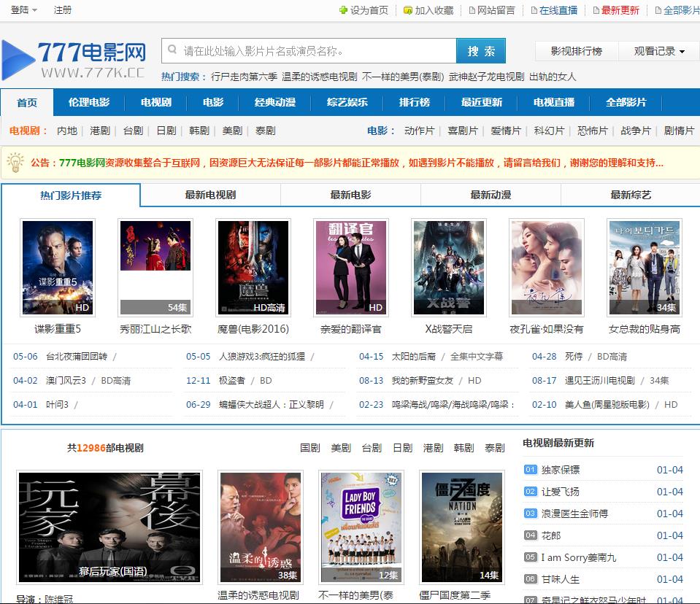The height and width of the screenshot is (604, 700).
Task: Open 人狼游戏3:疯狂的狐狸 list entry
Action: 262,357
